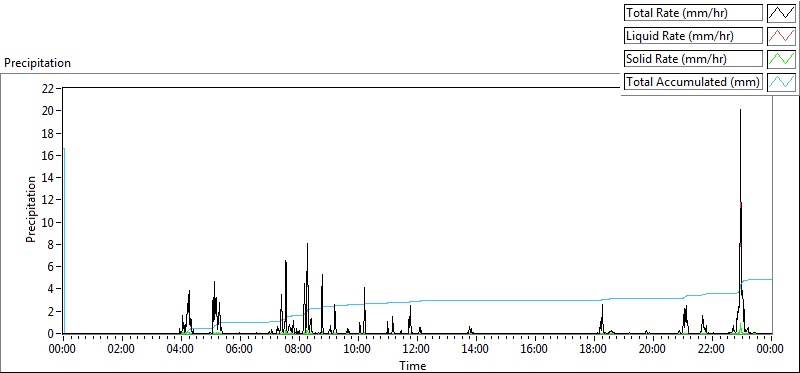Click the 22 value on the Y axis
Viewport: 800px width, 373px height.
tap(48, 88)
